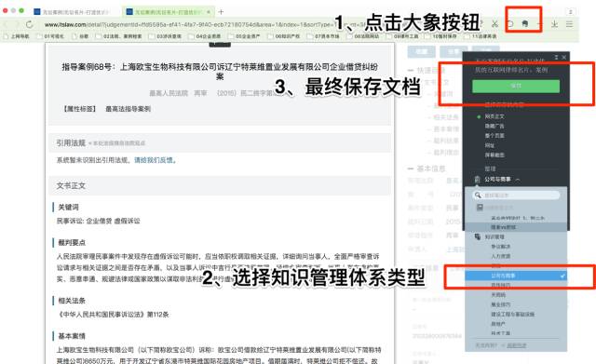Screen dimensions: 596x364
Task: Open the 上网导航 bookmark folder
Action: tap(16, 36)
